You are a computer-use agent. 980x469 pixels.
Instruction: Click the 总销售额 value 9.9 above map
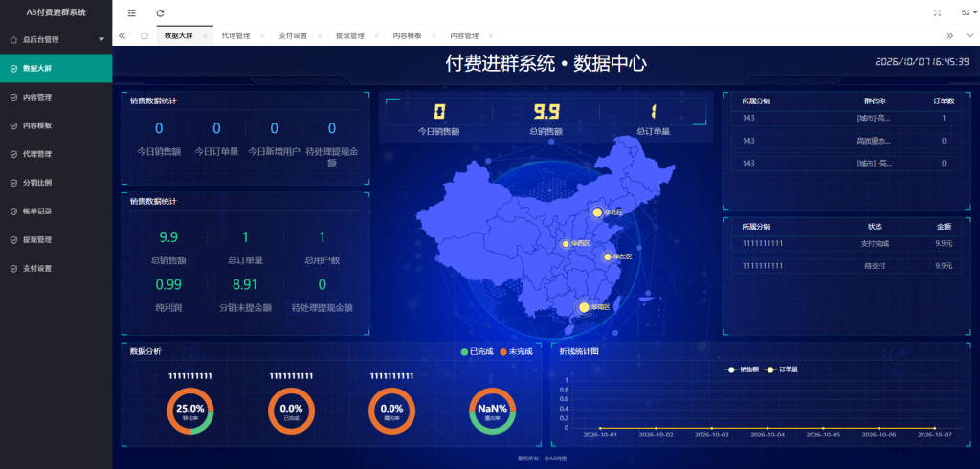click(546, 112)
